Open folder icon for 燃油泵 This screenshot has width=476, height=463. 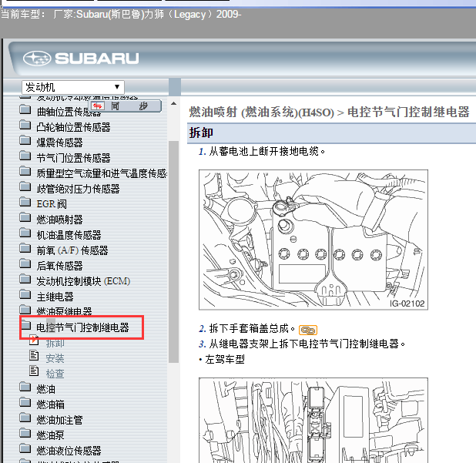point(25,434)
